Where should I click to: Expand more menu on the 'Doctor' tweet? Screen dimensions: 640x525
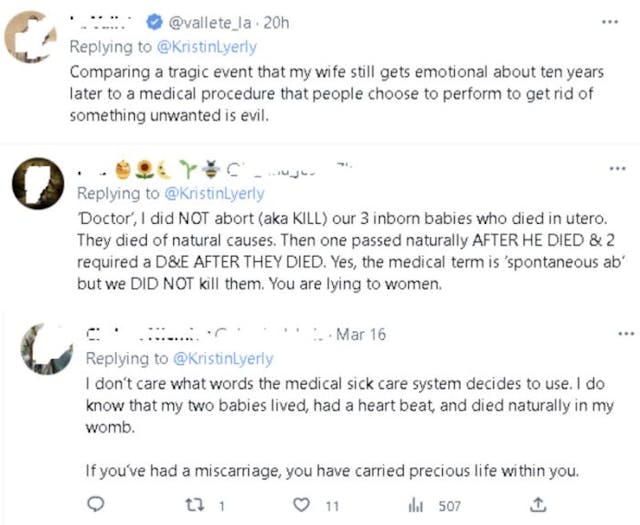point(609,170)
